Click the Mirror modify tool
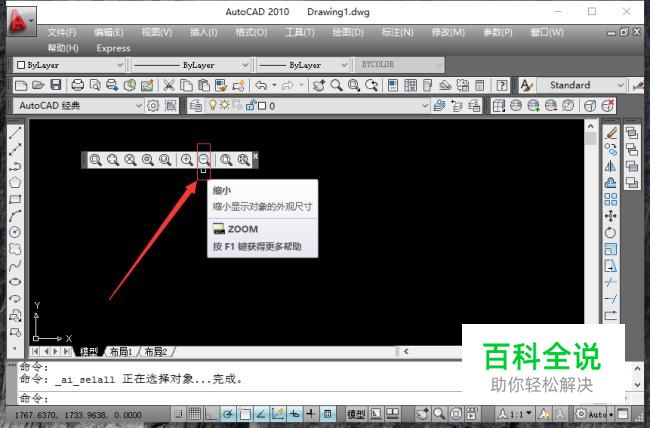This screenshot has width=650, height=428. [611, 166]
